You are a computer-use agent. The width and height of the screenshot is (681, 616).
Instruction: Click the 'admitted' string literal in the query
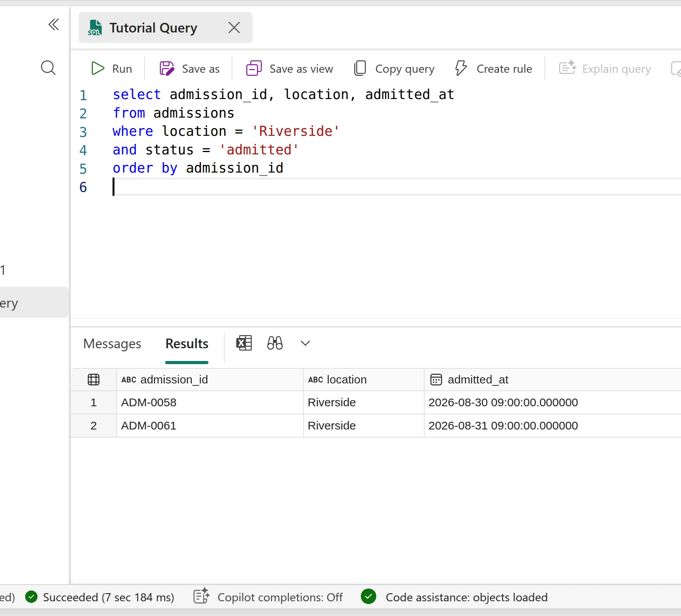259,150
